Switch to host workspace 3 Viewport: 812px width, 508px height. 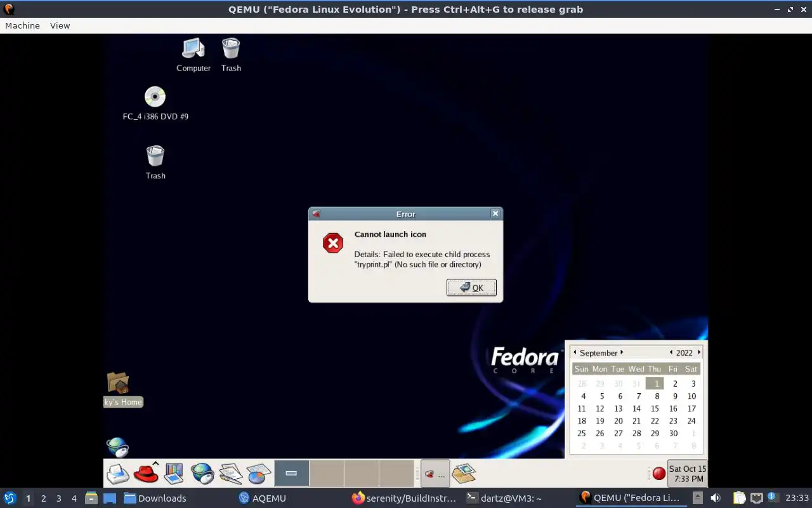58,498
